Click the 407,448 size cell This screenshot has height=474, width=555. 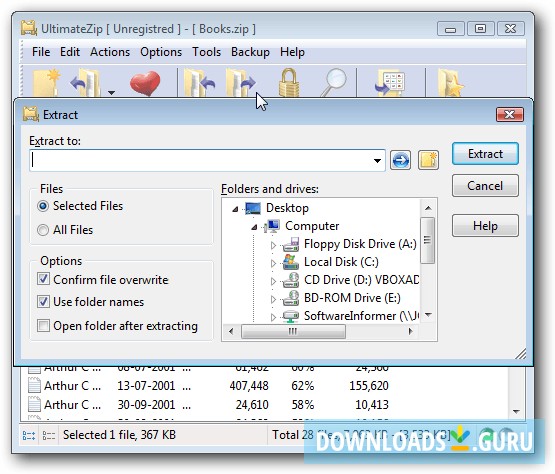pyautogui.click(x=249, y=386)
